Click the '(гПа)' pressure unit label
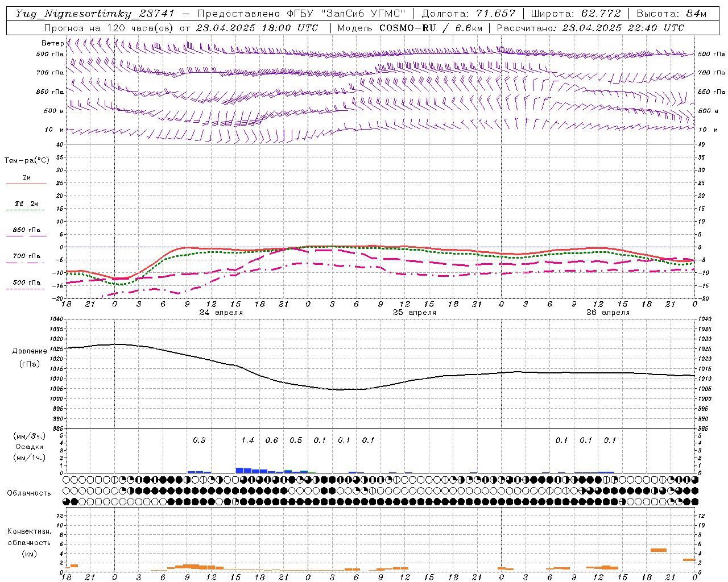728x582 pixels. click(x=30, y=364)
